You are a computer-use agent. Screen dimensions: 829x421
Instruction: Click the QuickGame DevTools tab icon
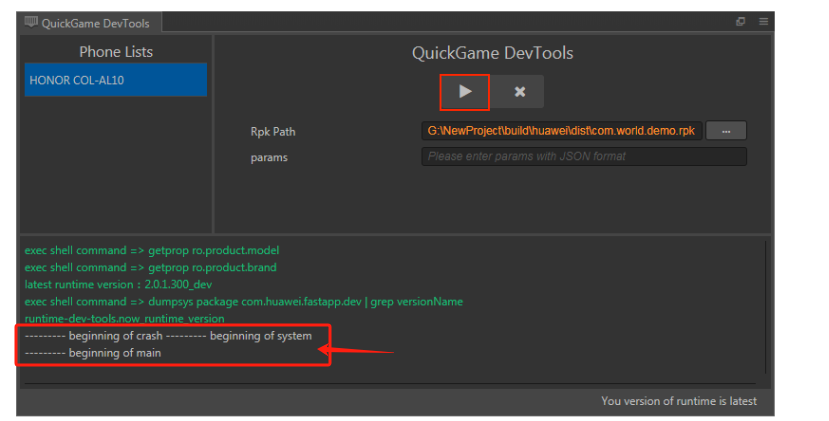coord(31,22)
